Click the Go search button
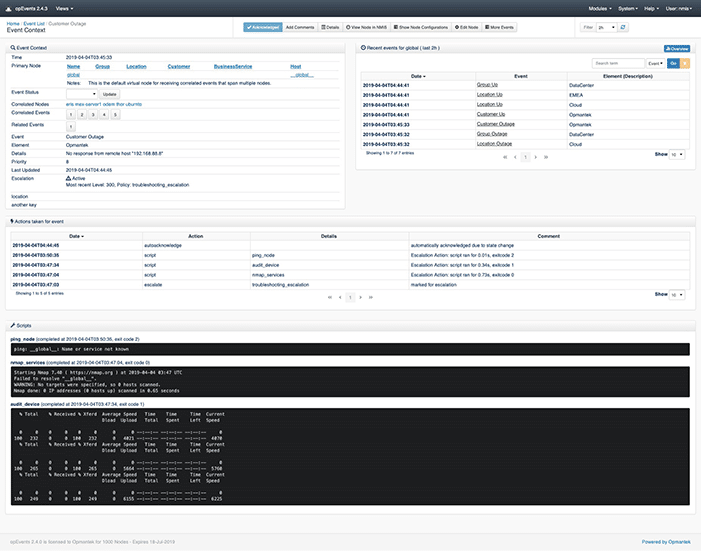This screenshot has width=701, height=551. pos(673,64)
